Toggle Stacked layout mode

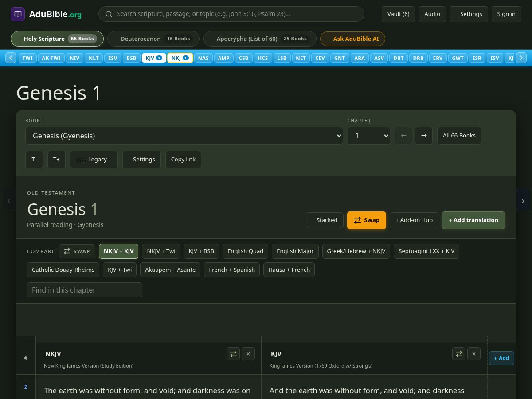click(x=325, y=220)
